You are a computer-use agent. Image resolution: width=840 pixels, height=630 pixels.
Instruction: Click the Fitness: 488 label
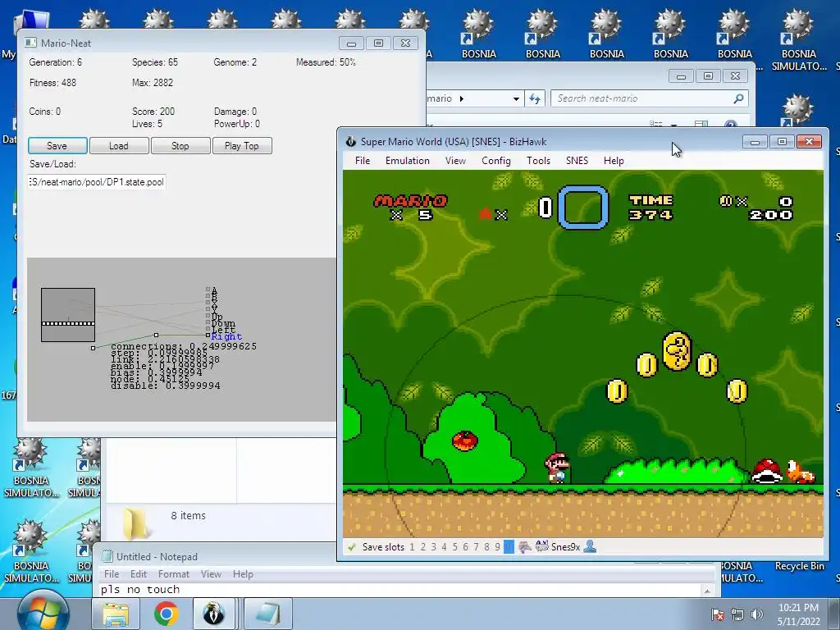coord(53,83)
